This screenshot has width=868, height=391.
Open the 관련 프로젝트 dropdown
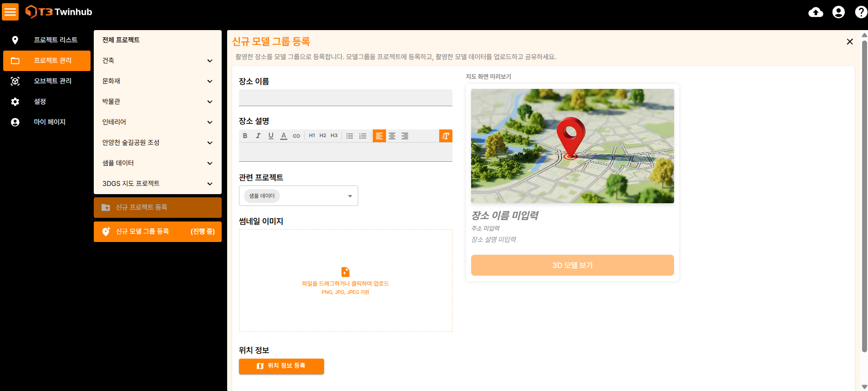[299, 196]
